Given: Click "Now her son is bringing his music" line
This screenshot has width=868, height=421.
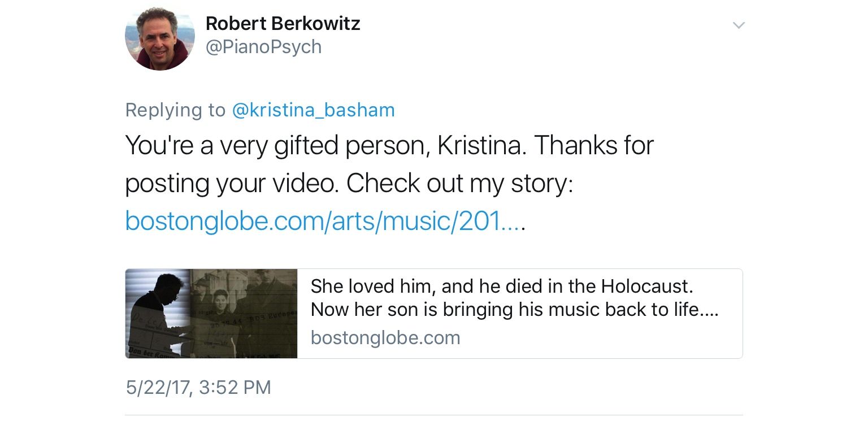Looking at the screenshot, I should (514, 310).
